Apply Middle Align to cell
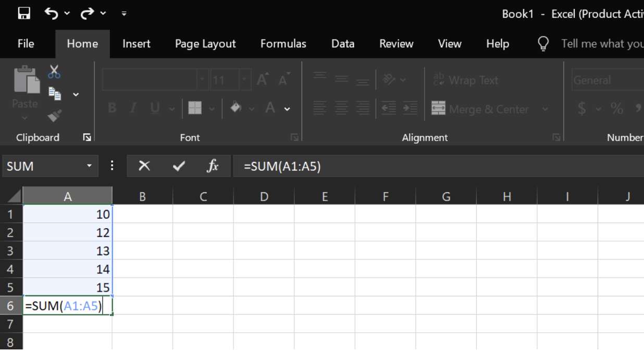Screen dimensions: 644x351 (x=341, y=80)
